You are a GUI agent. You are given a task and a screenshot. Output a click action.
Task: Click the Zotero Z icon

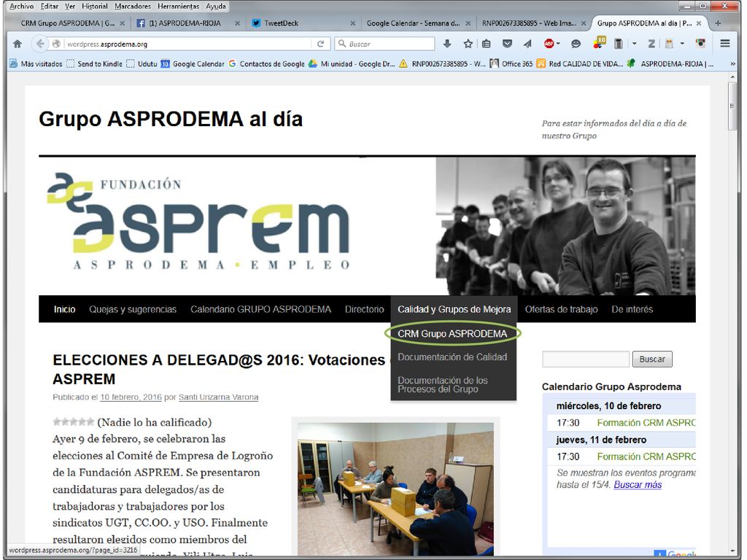coord(651,44)
